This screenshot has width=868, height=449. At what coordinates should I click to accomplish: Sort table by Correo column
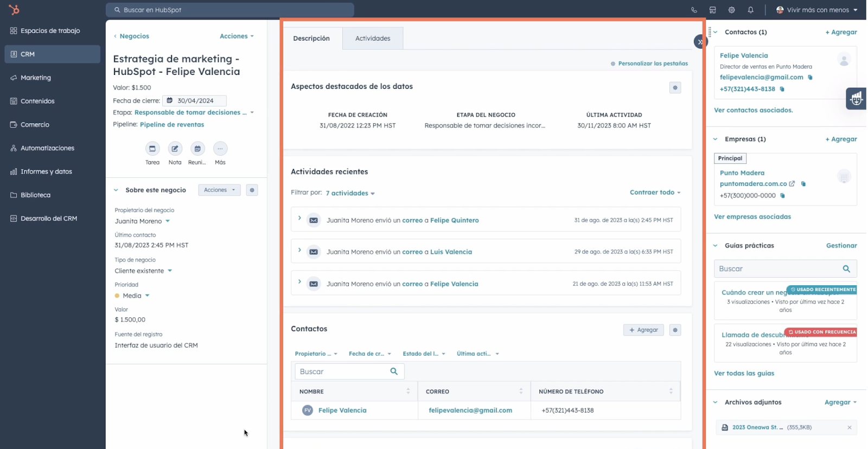pyautogui.click(x=521, y=391)
